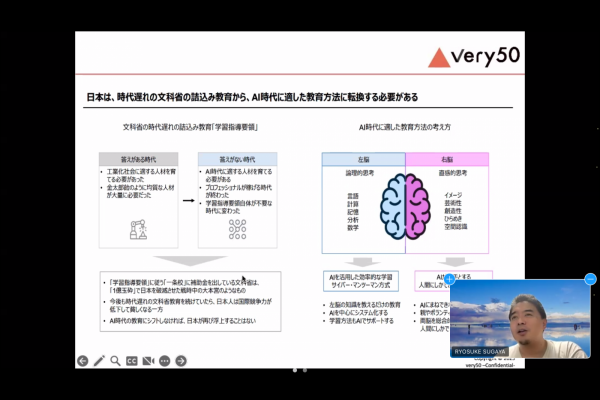Viewport: 600px width, 400px height.
Task: Click the very50 triangle logo
Action: click(439, 57)
